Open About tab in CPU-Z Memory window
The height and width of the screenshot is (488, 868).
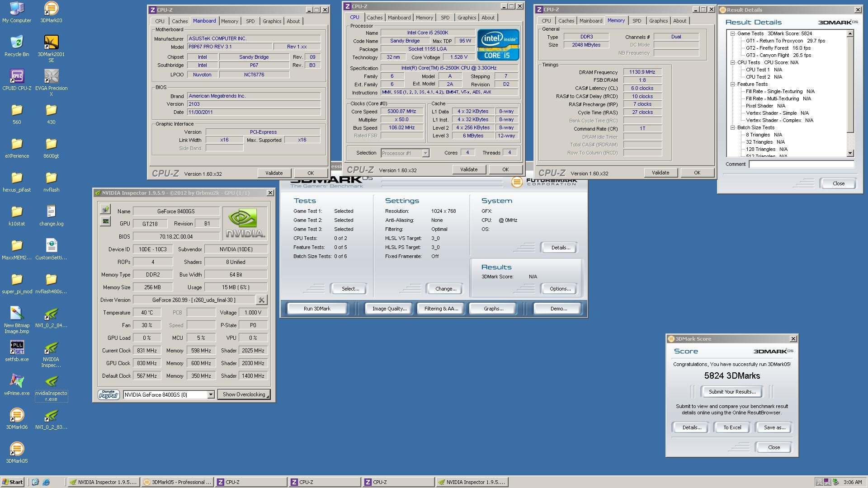pos(679,21)
